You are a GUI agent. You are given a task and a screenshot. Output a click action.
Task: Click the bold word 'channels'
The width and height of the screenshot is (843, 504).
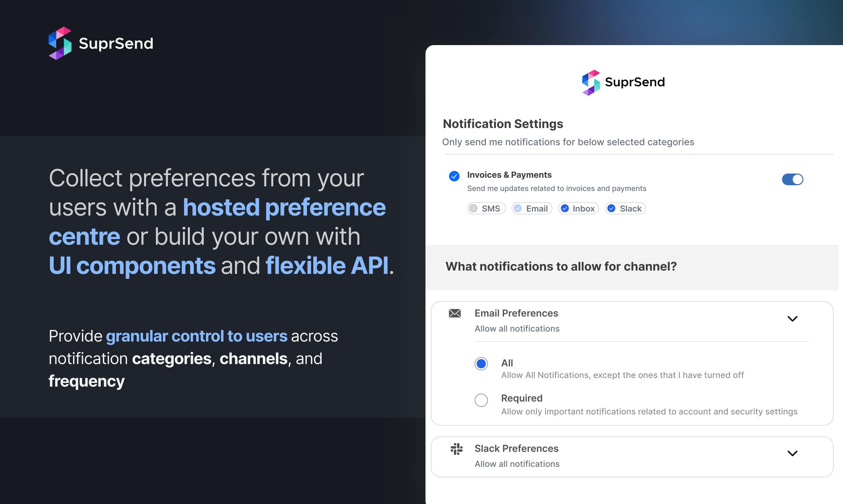[254, 359]
